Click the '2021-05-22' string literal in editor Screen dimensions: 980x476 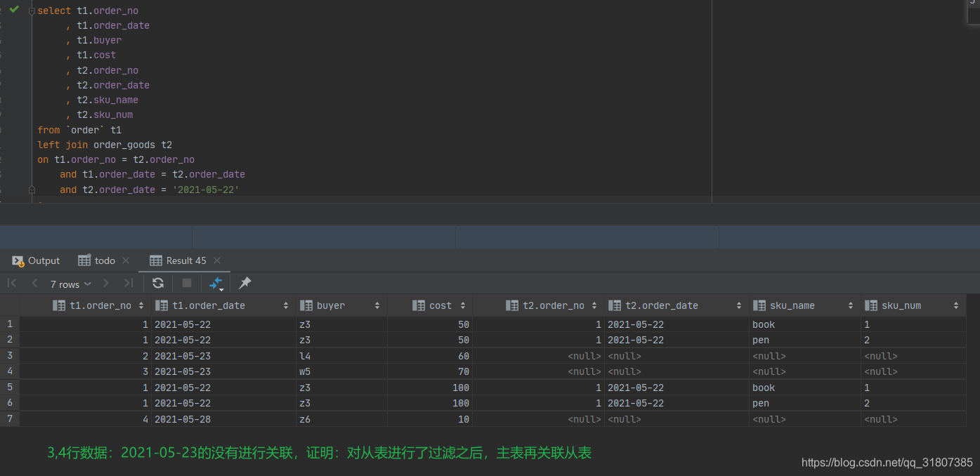pos(206,190)
